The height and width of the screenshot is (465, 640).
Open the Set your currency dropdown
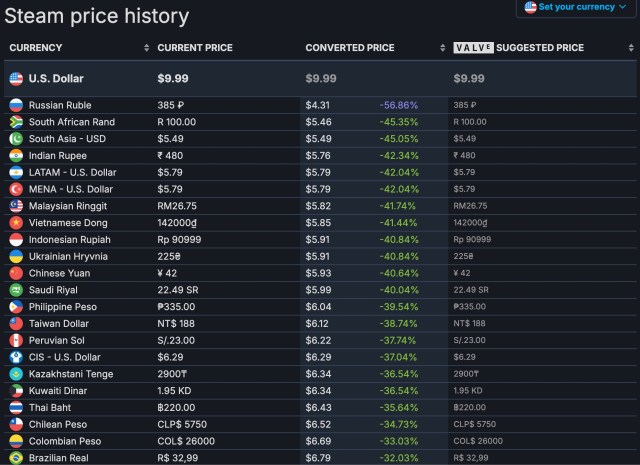coord(576,7)
